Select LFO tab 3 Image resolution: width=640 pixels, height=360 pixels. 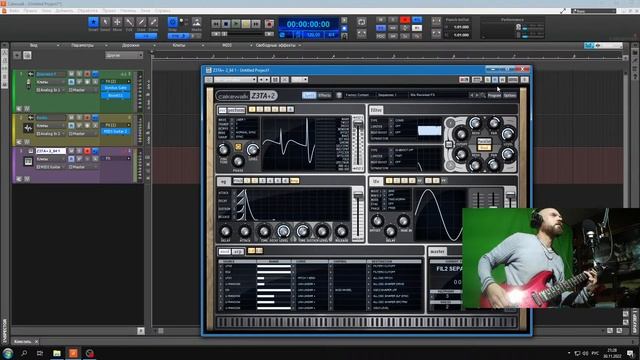(404, 180)
